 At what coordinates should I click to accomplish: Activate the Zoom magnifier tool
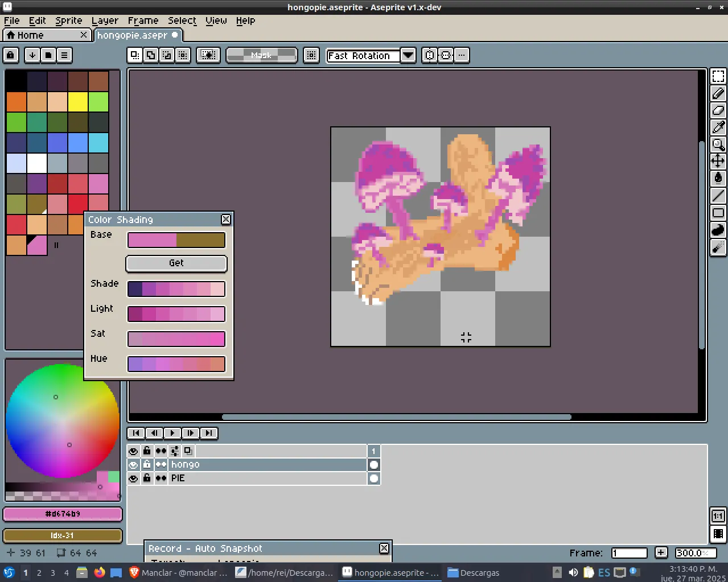point(718,145)
